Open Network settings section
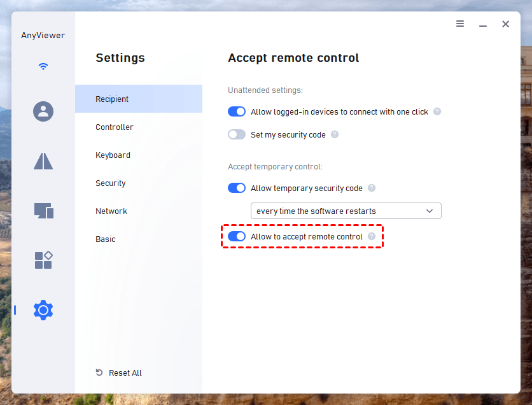532x405 pixels. pos(139,211)
